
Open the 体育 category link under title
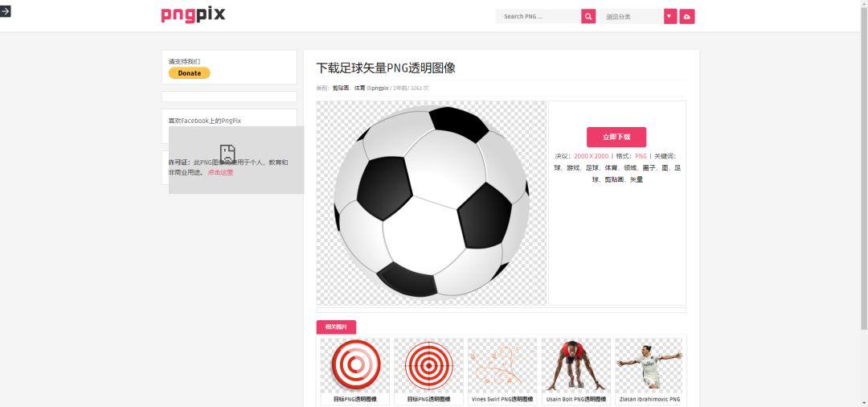pos(360,88)
